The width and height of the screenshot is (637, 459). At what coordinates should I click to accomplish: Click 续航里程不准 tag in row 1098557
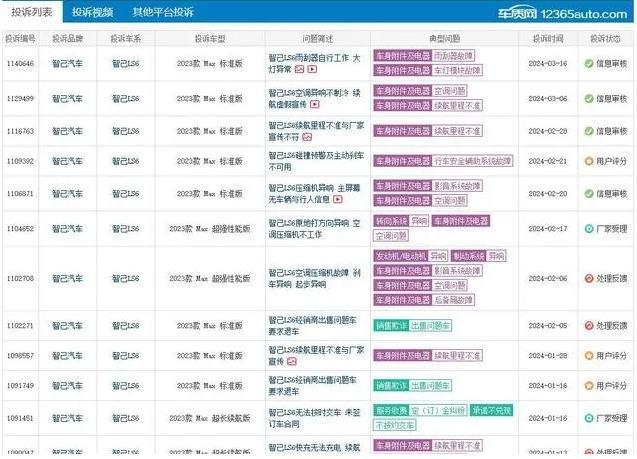point(457,356)
